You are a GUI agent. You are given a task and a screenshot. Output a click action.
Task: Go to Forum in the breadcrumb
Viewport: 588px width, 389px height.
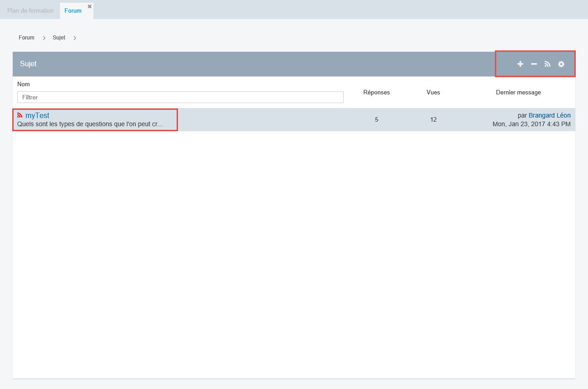click(x=26, y=38)
